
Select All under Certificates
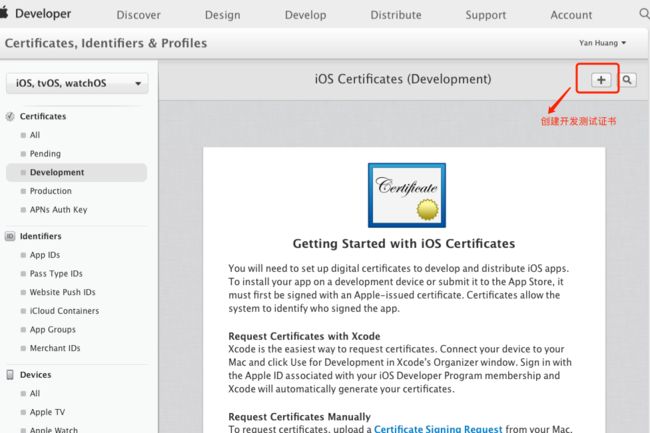tap(35, 135)
